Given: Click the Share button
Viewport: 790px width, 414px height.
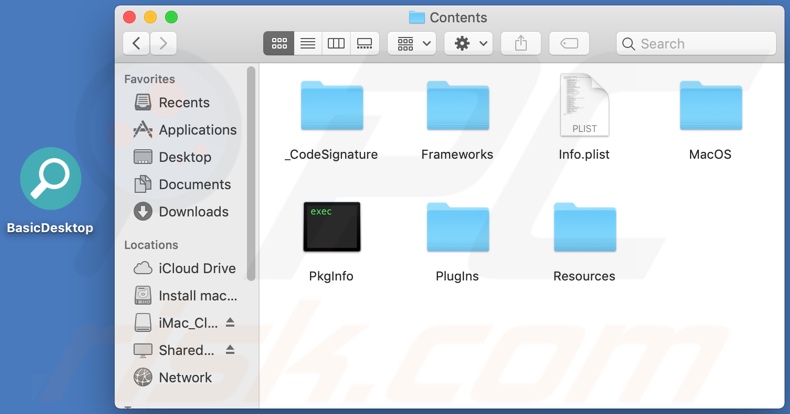Looking at the screenshot, I should tap(520, 44).
